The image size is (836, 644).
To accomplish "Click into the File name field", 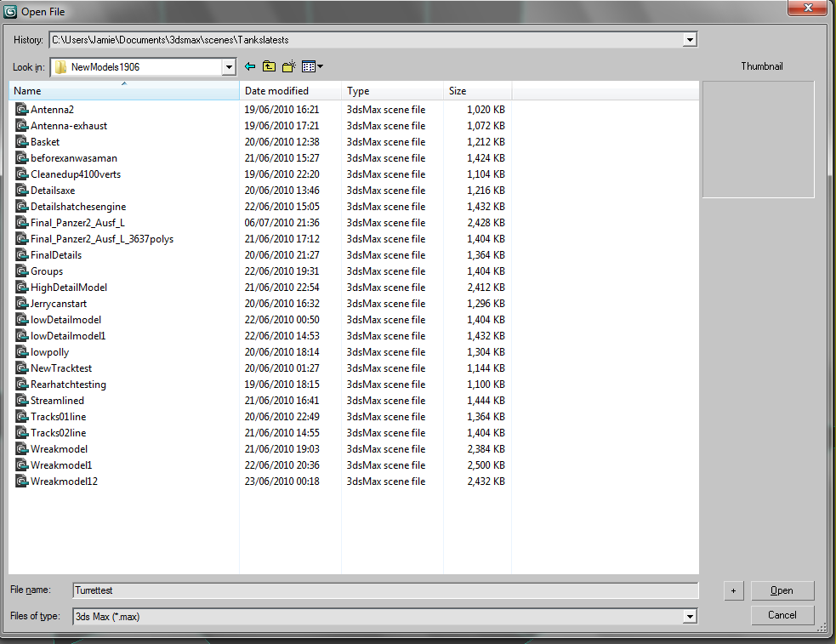I will point(384,590).
